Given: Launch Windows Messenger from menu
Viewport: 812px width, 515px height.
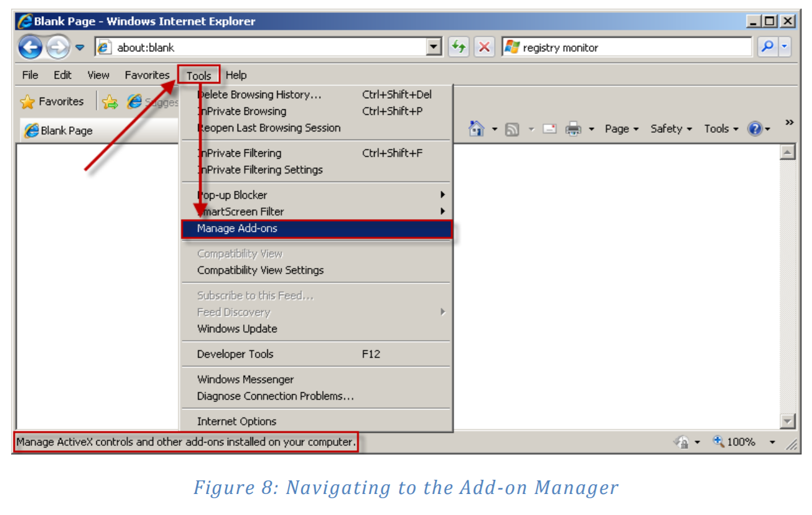Looking at the screenshot, I should pos(316,380).
